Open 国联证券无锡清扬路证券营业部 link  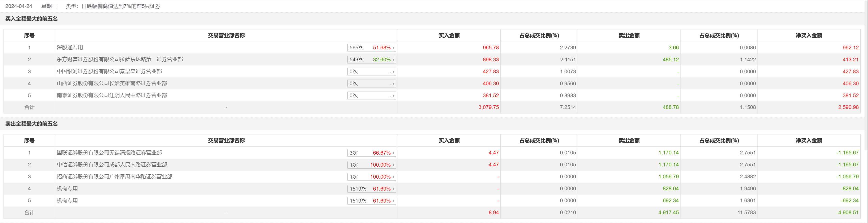click(x=109, y=153)
